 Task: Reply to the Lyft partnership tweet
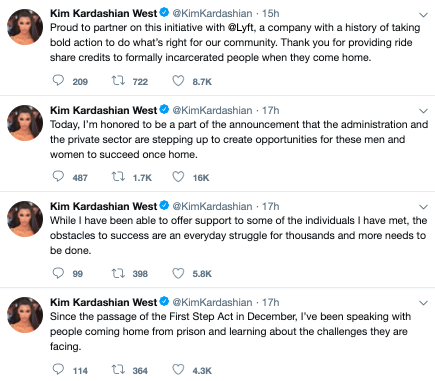(58, 81)
